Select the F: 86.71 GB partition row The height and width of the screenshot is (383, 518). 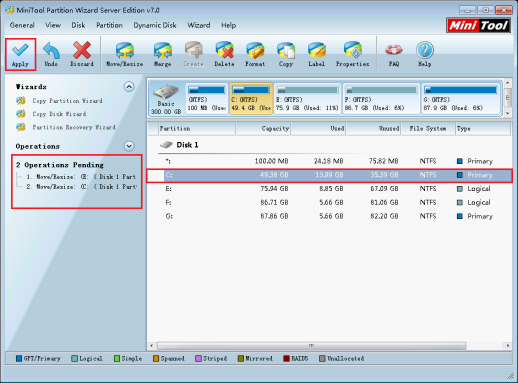(330, 203)
